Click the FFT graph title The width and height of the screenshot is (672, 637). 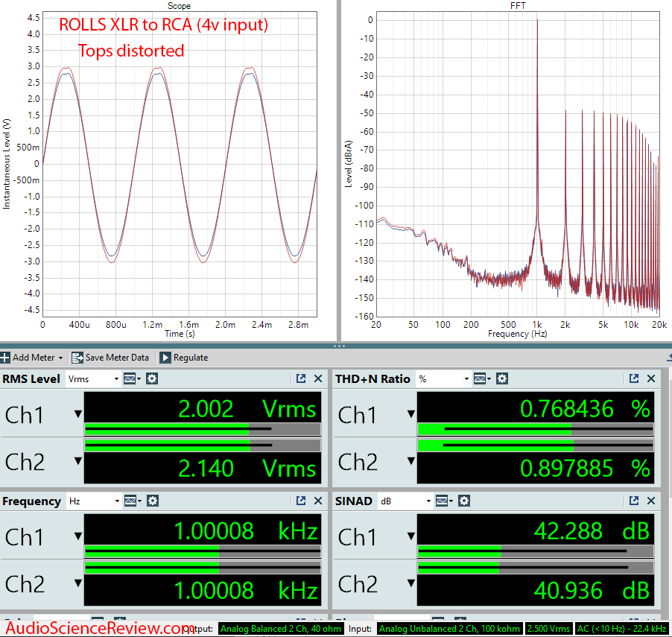pos(518,5)
